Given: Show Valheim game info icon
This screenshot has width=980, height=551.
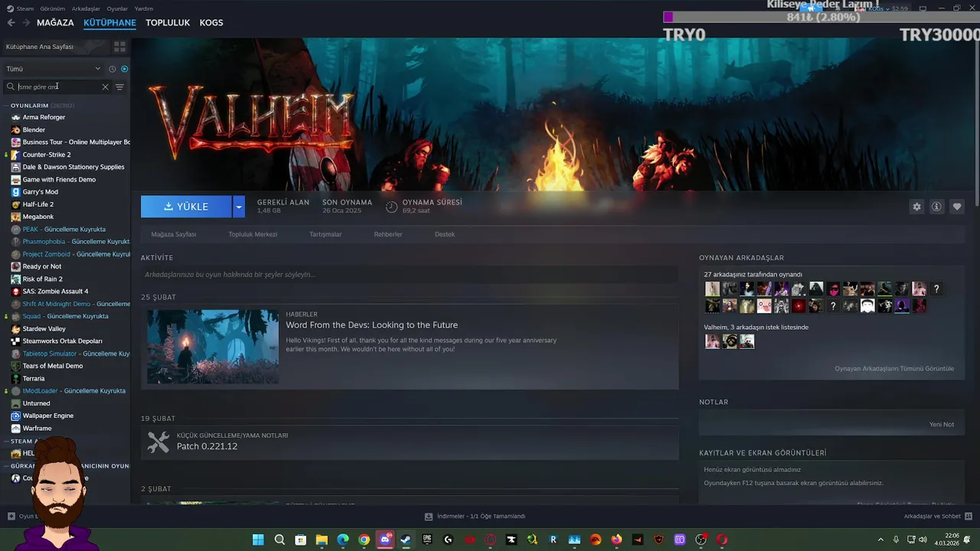Looking at the screenshot, I should pyautogui.click(x=936, y=207).
